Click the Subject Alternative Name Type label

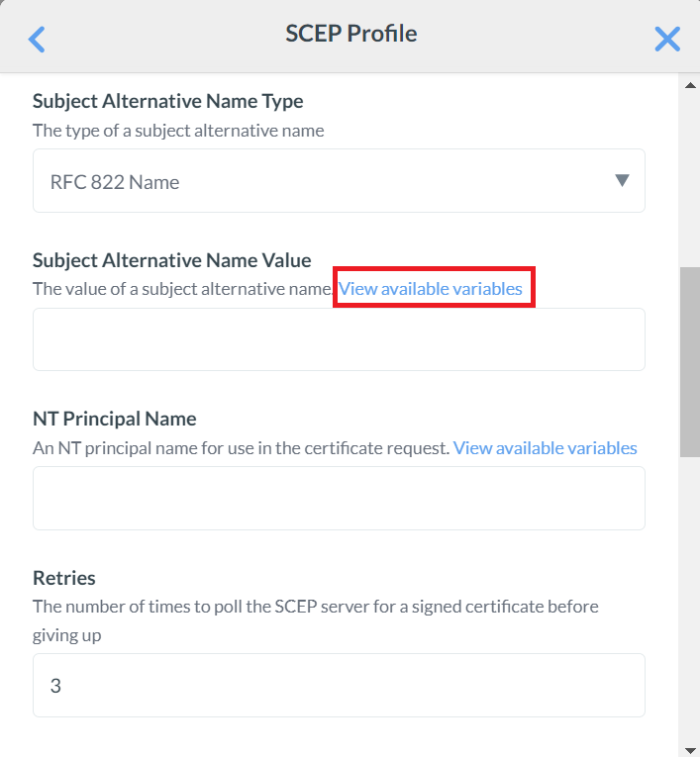[167, 101]
